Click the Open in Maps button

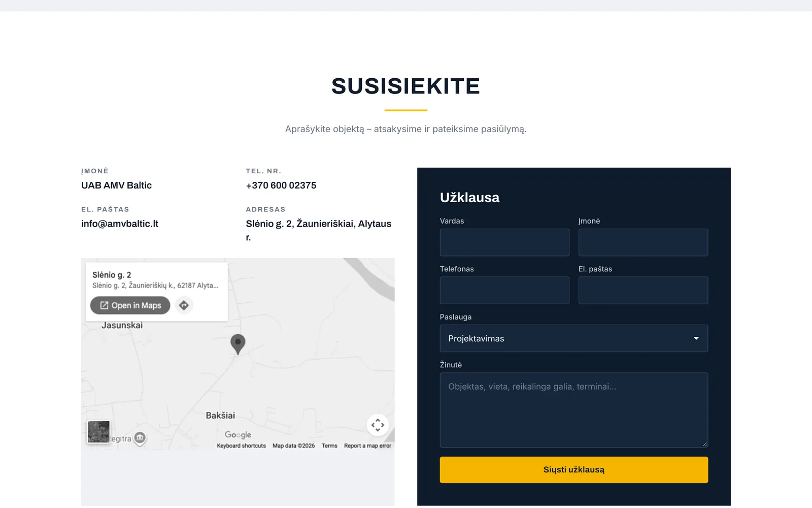(130, 305)
